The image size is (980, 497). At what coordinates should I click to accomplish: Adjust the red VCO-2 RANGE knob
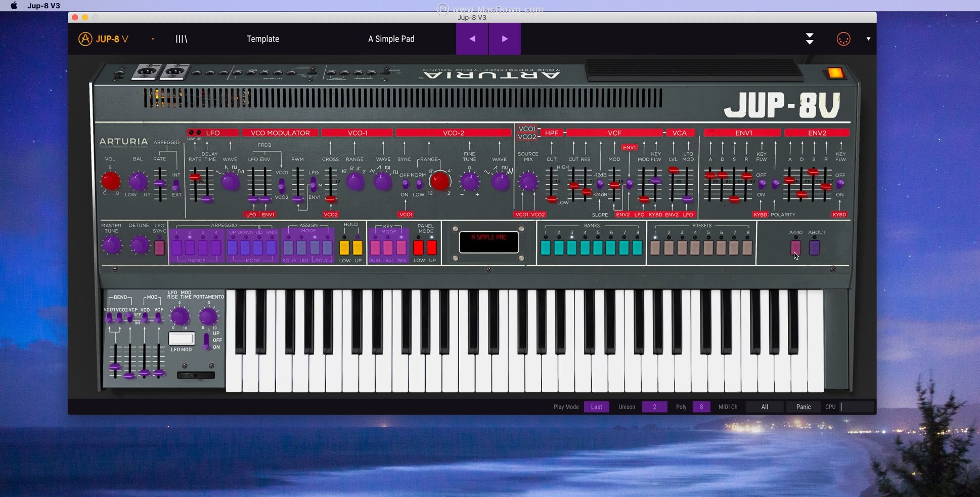pyautogui.click(x=439, y=181)
